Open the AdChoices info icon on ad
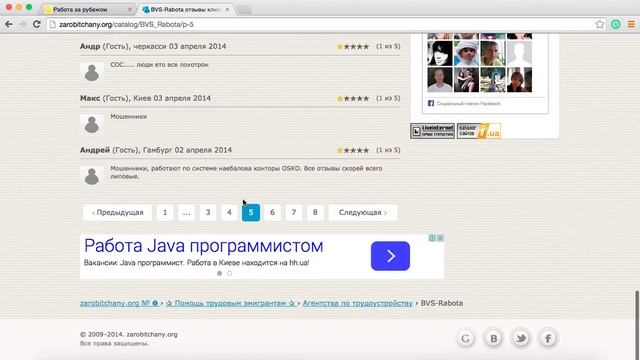The width and height of the screenshot is (640, 360). click(x=432, y=238)
